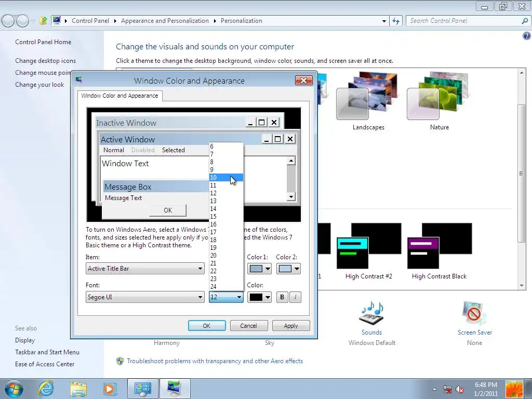Click the Message Box title in the preview
The height and width of the screenshot is (399, 532).
(128, 187)
